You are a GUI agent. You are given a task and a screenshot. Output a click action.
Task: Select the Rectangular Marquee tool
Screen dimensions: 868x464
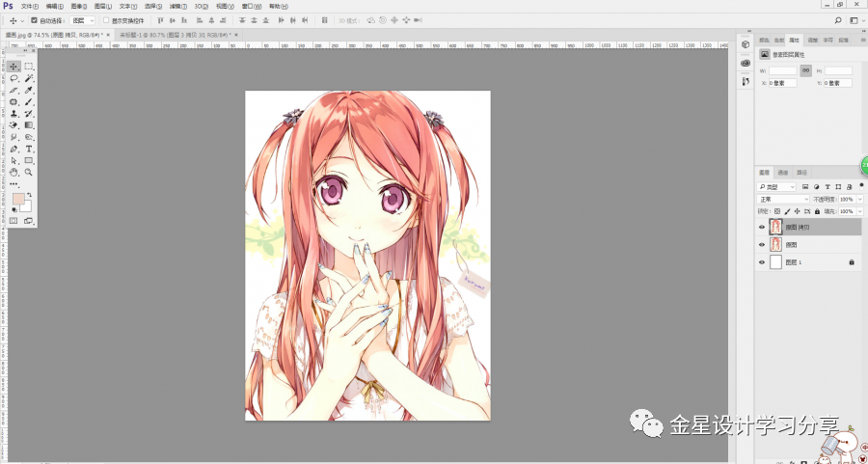[x=29, y=67]
